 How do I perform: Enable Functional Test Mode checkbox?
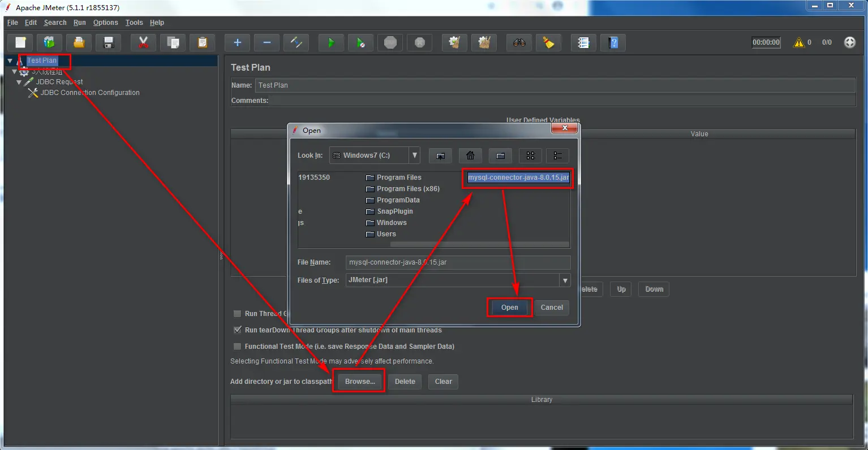click(x=238, y=346)
